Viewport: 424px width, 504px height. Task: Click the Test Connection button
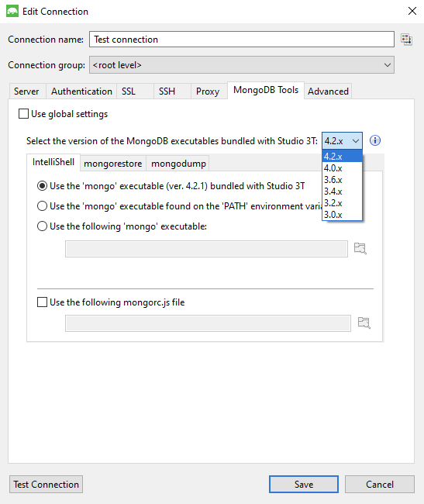46,484
